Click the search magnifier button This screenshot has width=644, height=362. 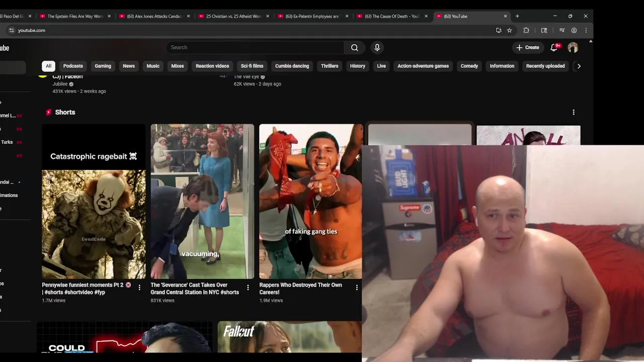pyautogui.click(x=355, y=47)
